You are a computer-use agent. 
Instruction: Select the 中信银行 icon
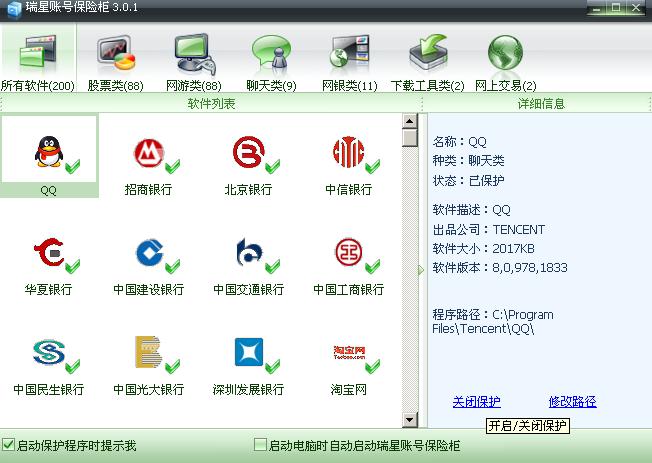[x=348, y=152]
